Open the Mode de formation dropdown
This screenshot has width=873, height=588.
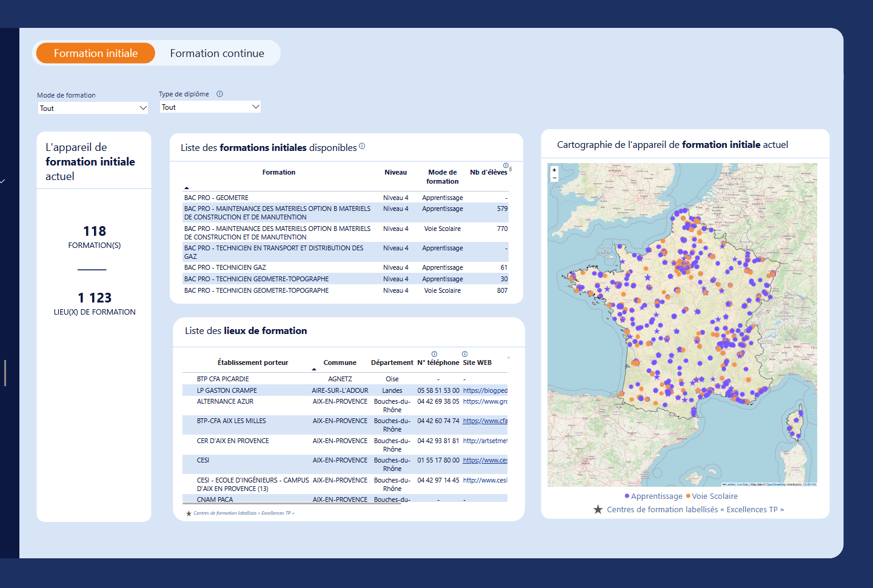point(93,109)
